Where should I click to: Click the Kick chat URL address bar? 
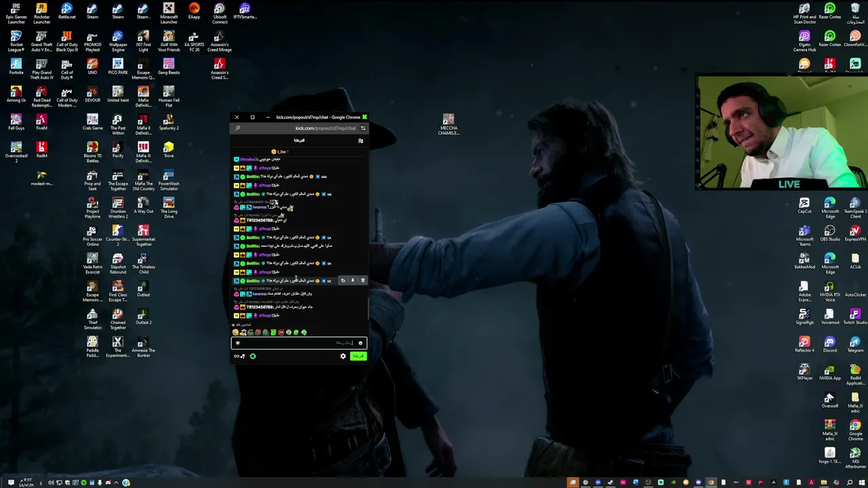[x=325, y=128]
